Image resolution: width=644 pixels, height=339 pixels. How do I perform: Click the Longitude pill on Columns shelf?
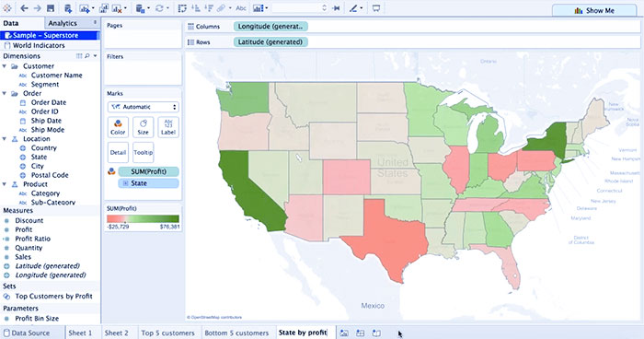(270, 27)
